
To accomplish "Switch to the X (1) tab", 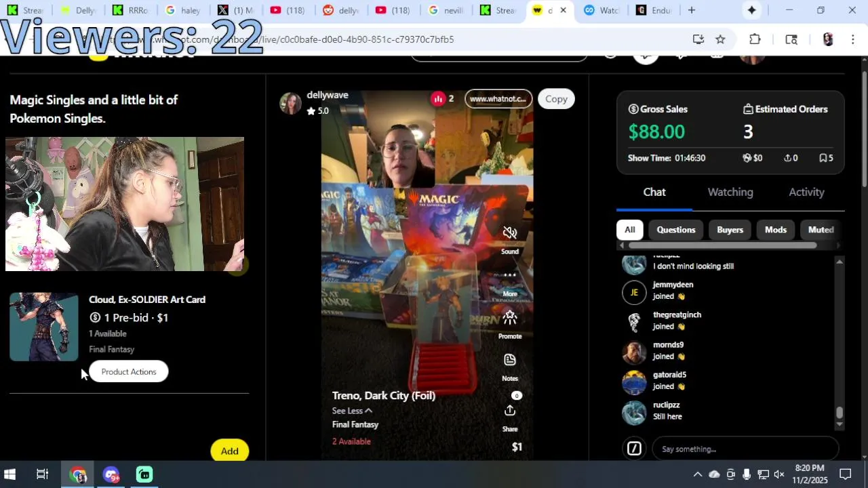I will [236, 10].
